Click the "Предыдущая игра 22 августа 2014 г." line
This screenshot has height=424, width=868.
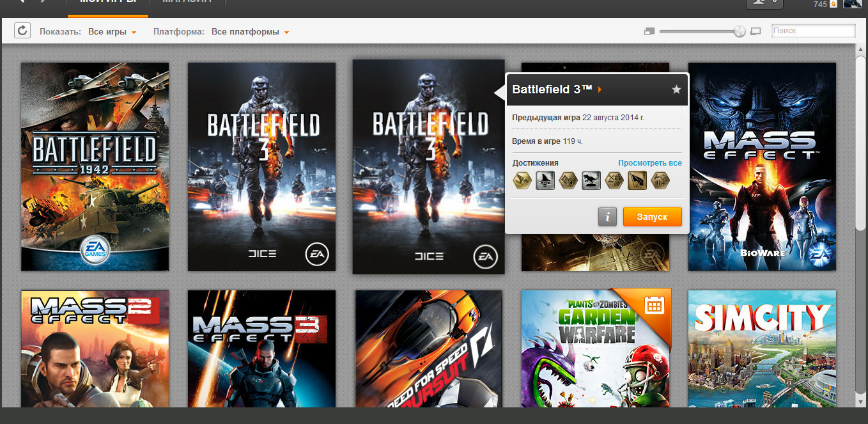click(x=578, y=118)
